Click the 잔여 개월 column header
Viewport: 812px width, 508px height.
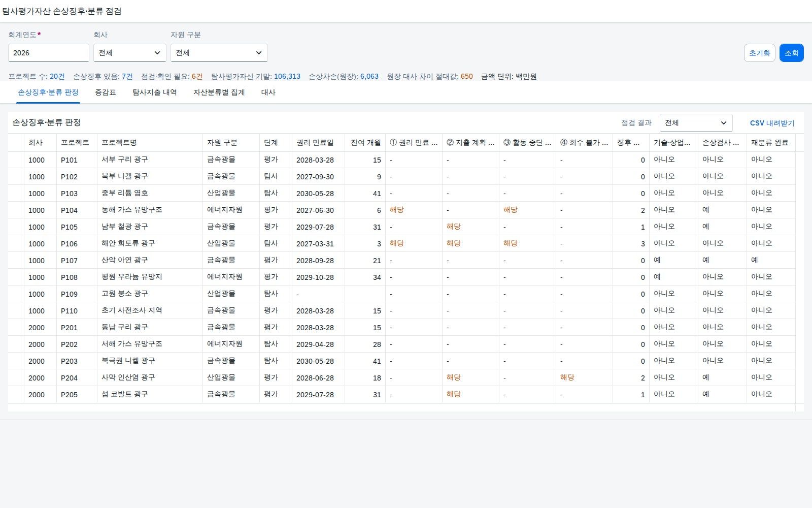pyautogui.click(x=365, y=143)
